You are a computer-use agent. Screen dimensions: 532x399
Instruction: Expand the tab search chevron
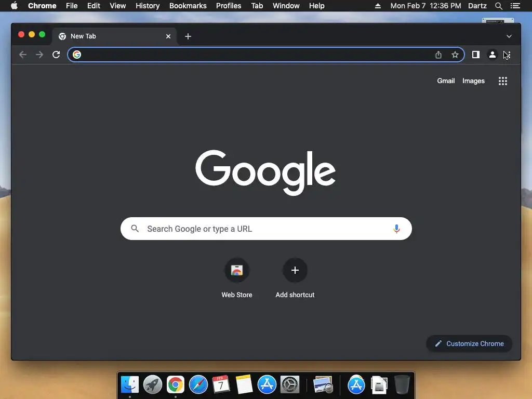click(x=509, y=36)
